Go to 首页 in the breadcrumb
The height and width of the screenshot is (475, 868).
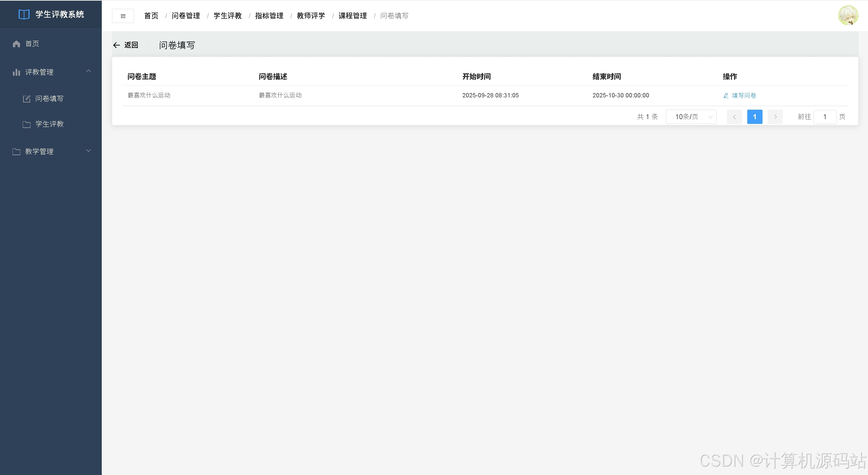(x=151, y=16)
